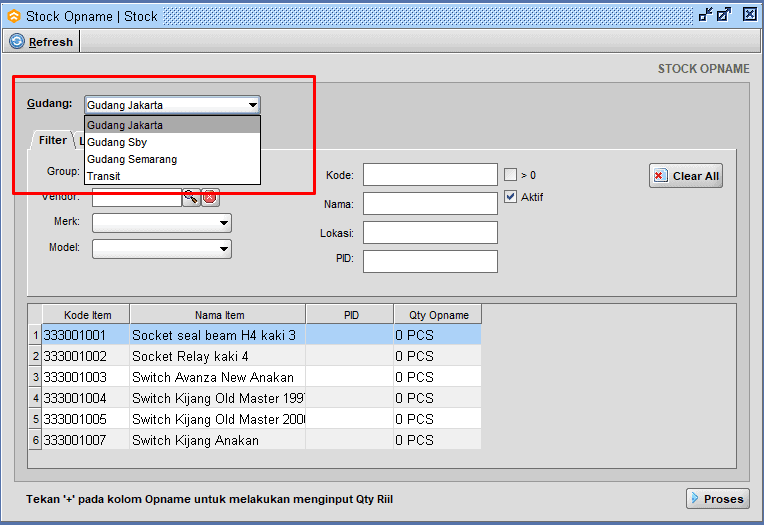Click the Proses button
This screenshot has height=525, width=764.
click(717, 498)
